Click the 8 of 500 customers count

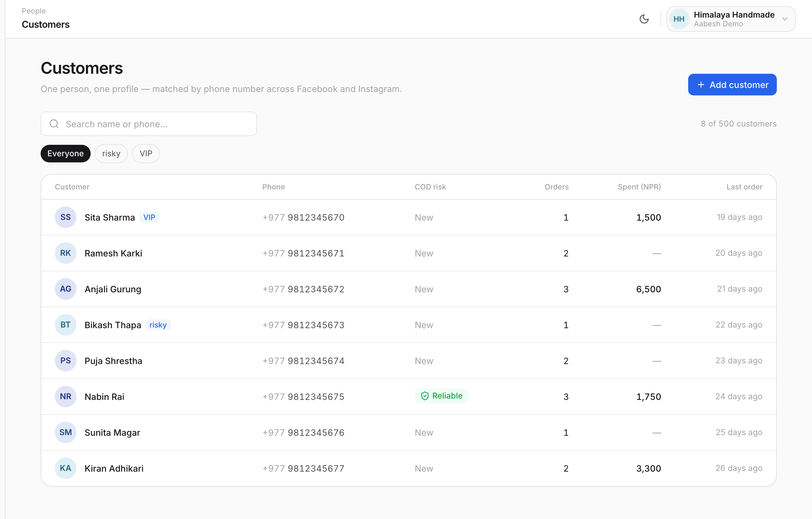click(x=739, y=124)
